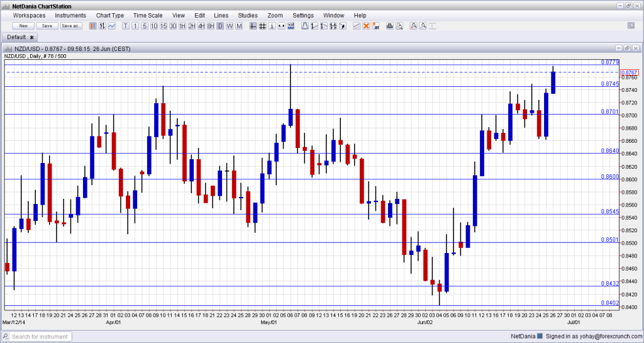Image resolution: width=644 pixels, height=343 pixels.
Task: Click the side panel icon at toolbar right
Action: (631, 25)
